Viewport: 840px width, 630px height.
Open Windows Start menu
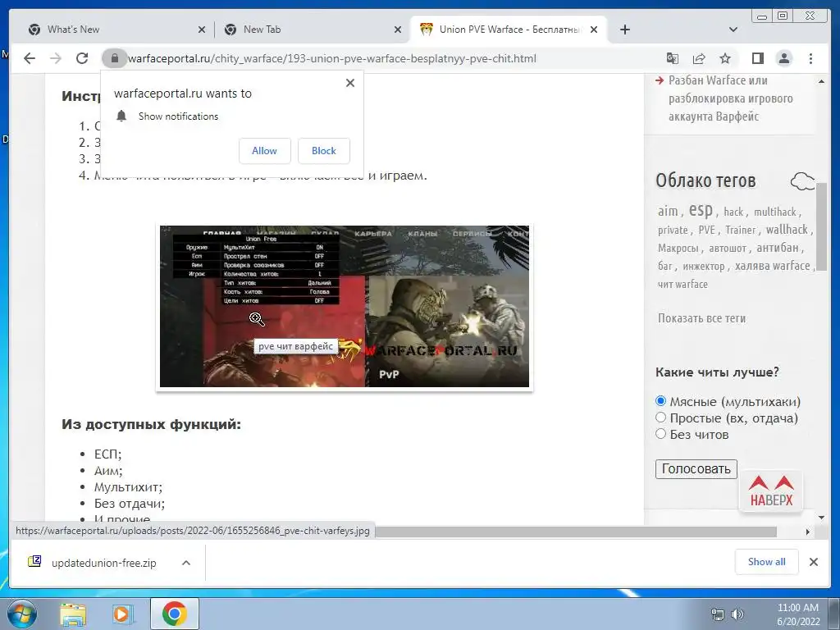coord(22,614)
